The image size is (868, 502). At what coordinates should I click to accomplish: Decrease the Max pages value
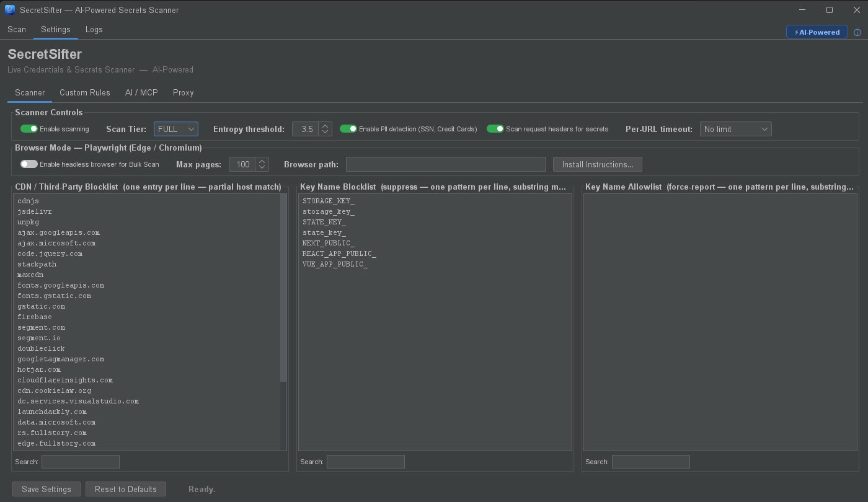pos(262,168)
